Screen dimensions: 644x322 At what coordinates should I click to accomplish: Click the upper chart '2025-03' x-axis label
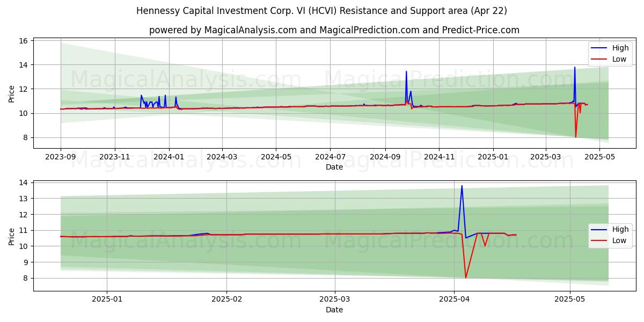[x=545, y=157]
